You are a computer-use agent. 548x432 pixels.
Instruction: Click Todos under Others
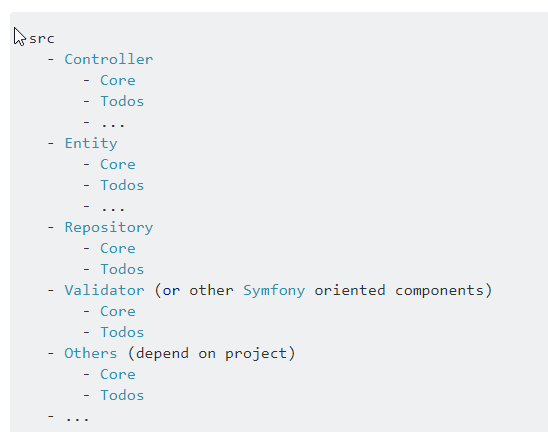click(x=122, y=395)
